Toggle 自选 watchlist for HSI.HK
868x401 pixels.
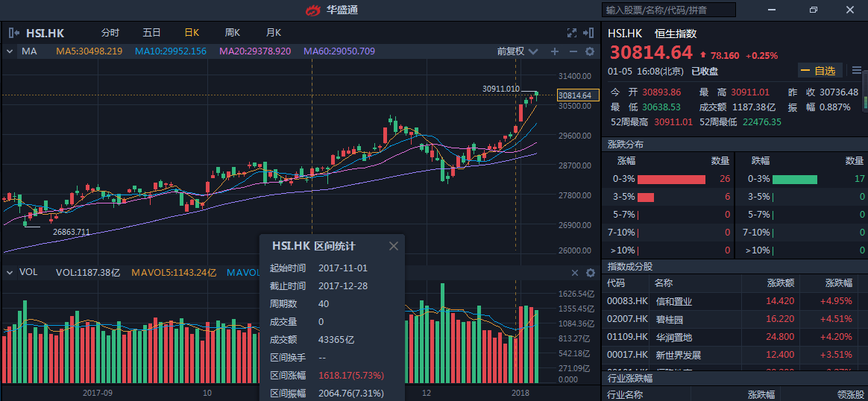point(820,71)
